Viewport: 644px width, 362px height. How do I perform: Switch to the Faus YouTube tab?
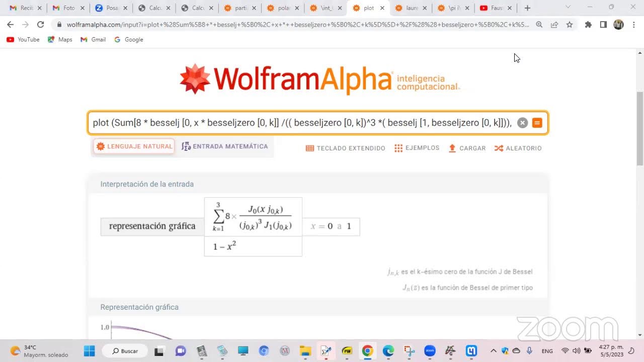496,8
